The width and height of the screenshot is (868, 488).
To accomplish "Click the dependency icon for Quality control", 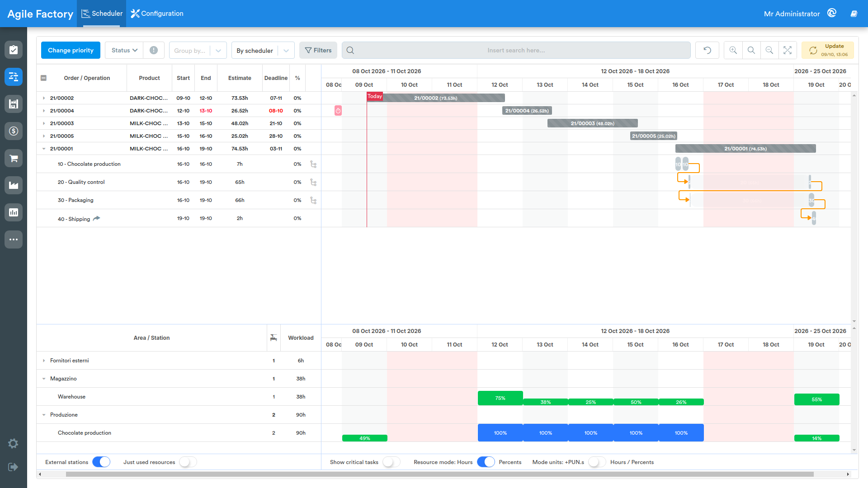I will (313, 182).
